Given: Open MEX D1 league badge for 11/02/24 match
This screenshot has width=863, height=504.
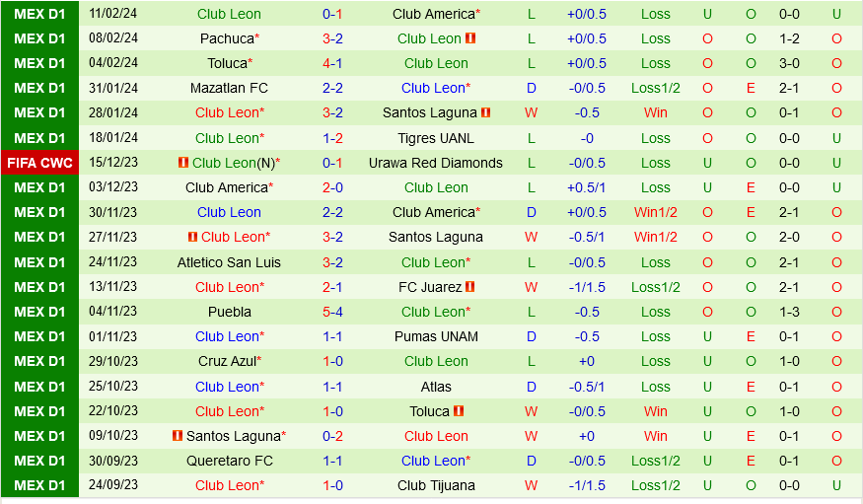Looking at the screenshot, I should click(x=39, y=14).
